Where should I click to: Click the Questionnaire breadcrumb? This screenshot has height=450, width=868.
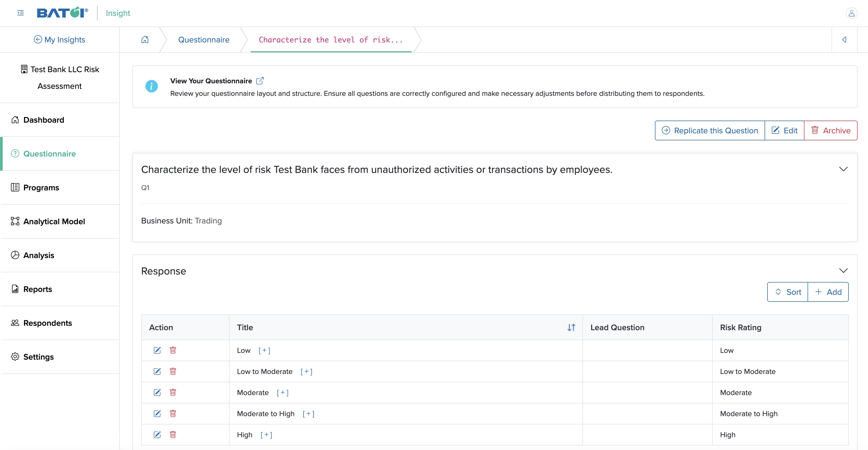pos(203,40)
